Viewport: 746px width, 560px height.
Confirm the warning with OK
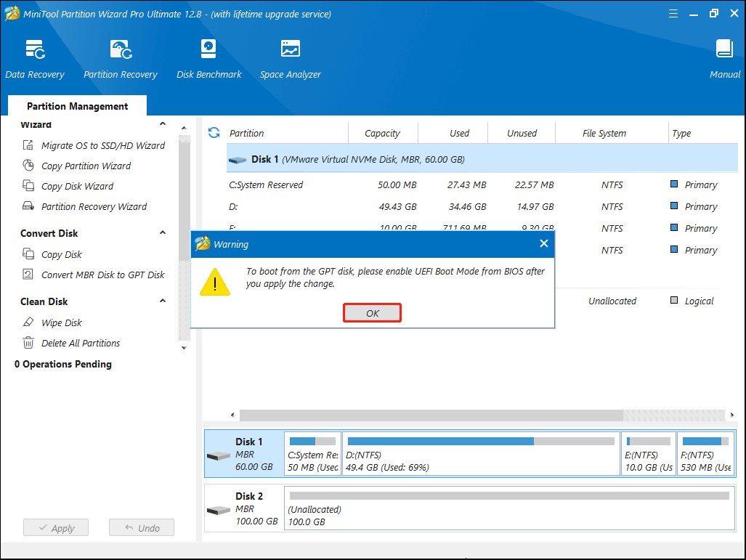click(372, 313)
